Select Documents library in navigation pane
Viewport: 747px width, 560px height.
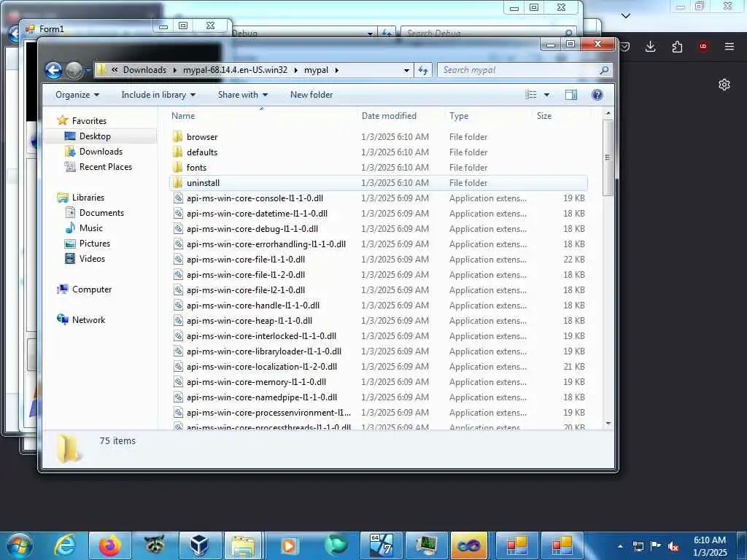pos(101,213)
